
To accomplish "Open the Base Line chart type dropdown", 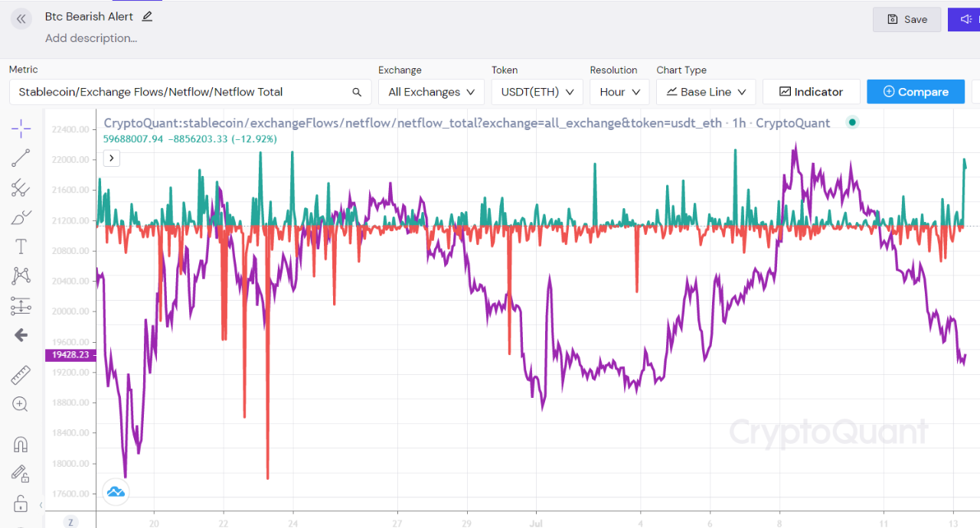I will (706, 92).
